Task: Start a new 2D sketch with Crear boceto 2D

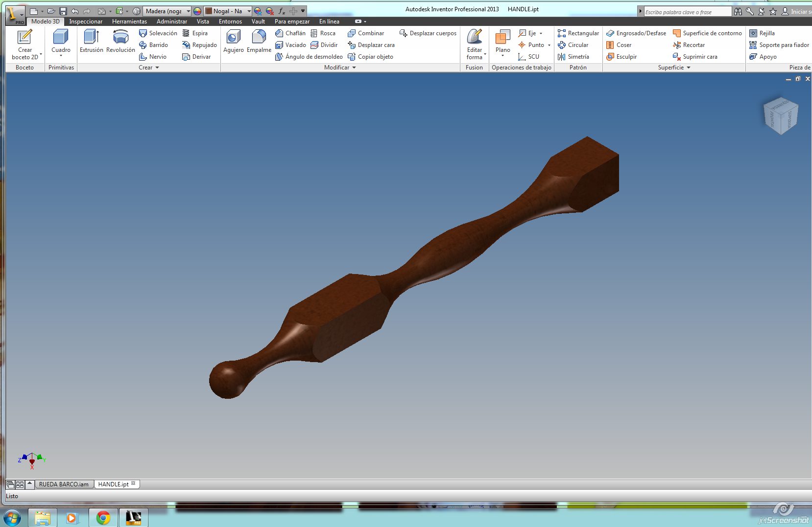Action: 25,45
